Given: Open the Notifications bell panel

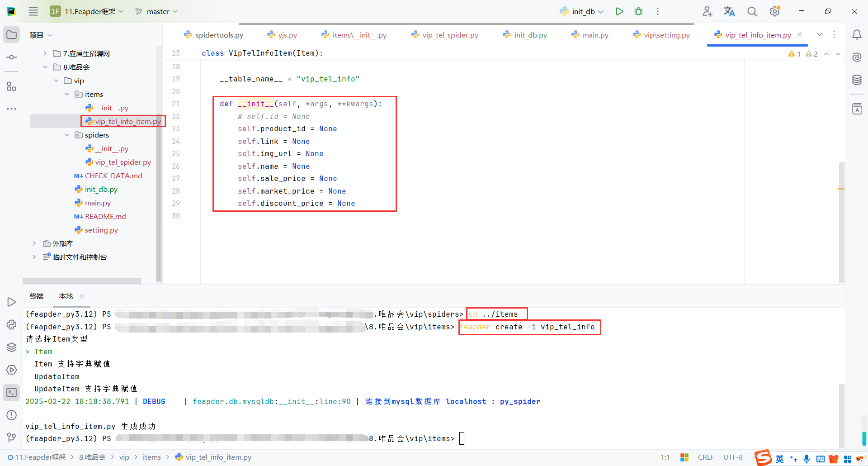Looking at the screenshot, I should [857, 34].
